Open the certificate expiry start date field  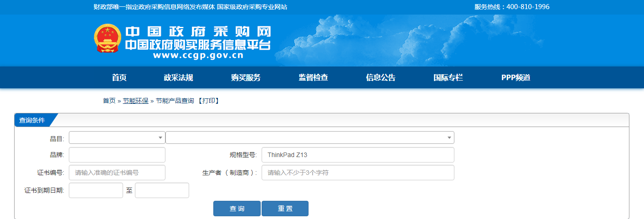coord(96,190)
